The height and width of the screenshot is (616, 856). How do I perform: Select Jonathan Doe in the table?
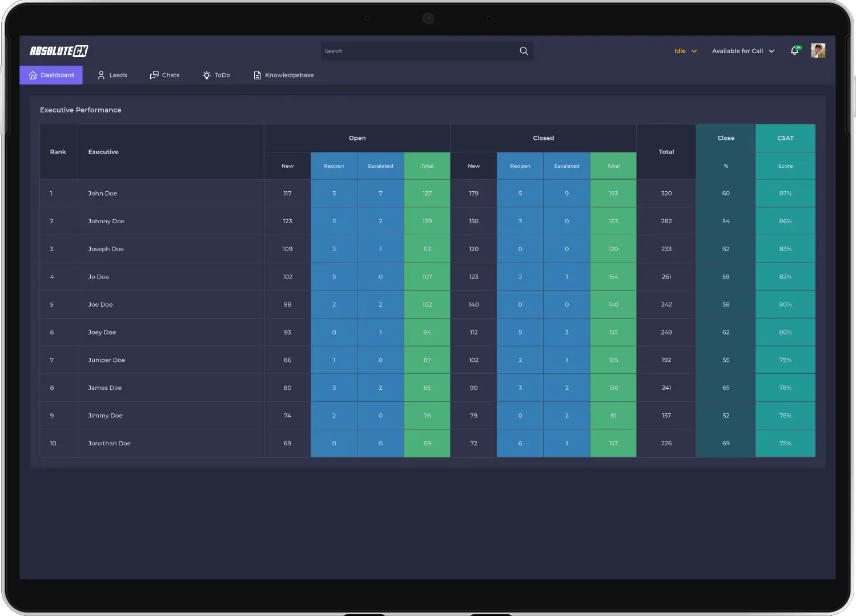[109, 444]
